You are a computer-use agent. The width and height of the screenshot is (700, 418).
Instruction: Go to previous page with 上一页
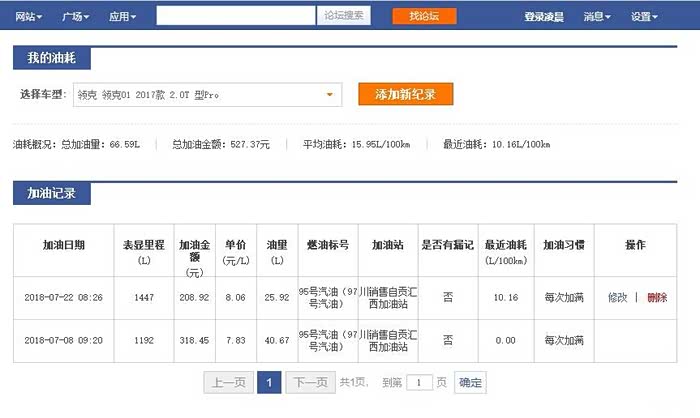click(x=227, y=382)
